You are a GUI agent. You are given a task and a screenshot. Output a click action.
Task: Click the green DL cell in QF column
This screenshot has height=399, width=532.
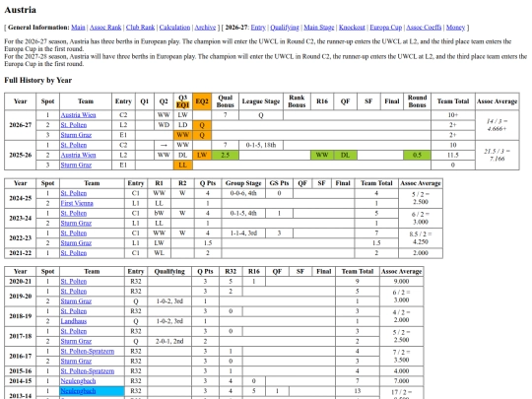[346, 155]
